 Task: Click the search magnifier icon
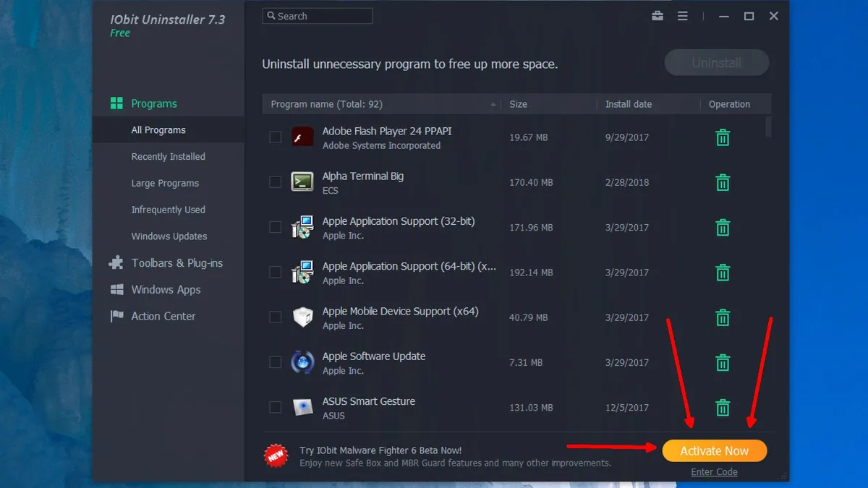click(271, 16)
